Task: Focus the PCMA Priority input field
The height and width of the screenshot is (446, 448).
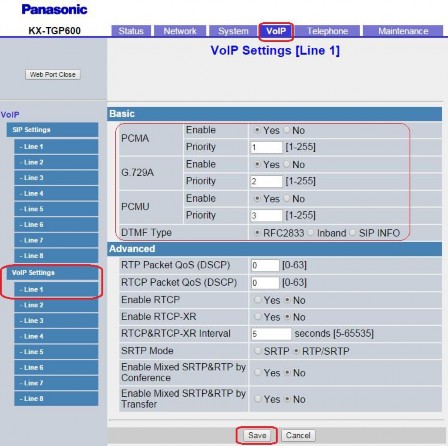Action: [x=266, y=147]
